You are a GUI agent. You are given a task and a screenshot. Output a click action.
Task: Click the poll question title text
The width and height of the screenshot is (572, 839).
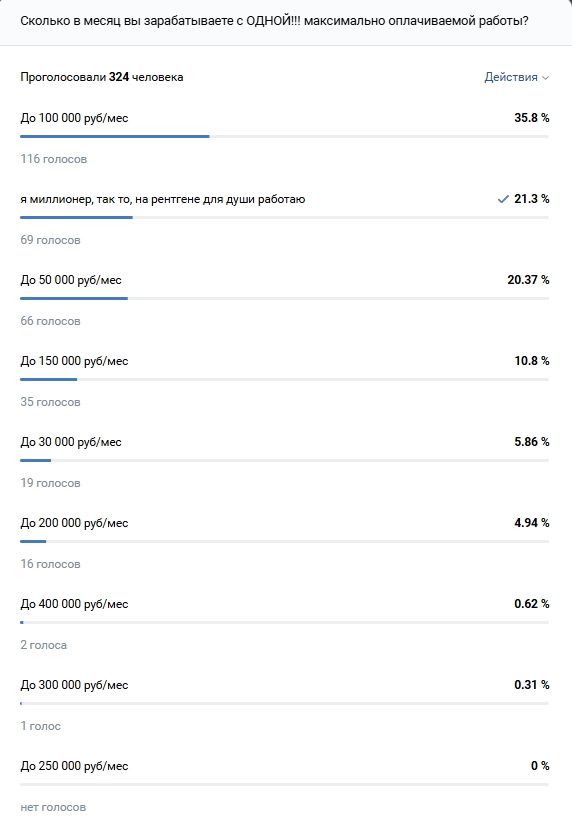[x=274, y=21]
